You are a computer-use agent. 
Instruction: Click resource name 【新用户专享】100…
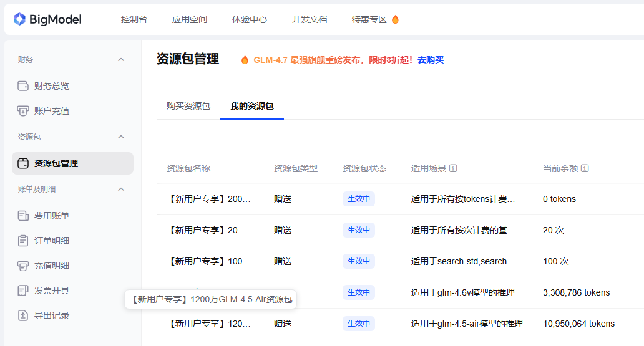click(208, 261)
